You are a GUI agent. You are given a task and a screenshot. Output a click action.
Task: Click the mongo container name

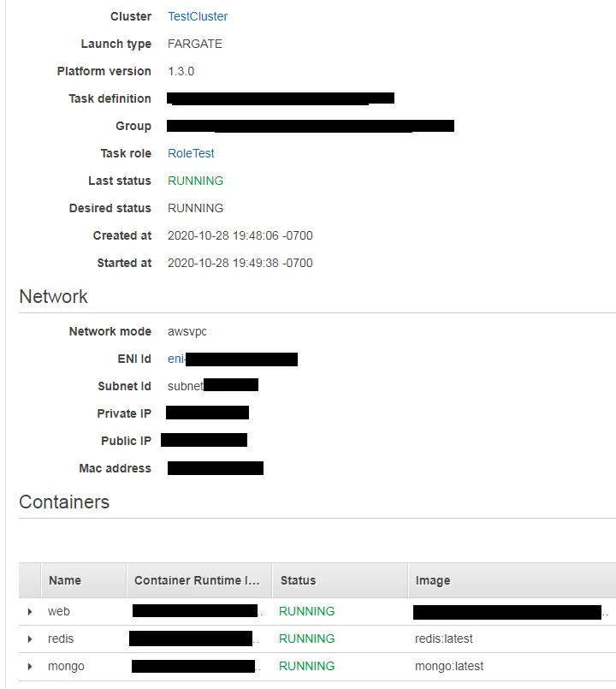[66, 666]
